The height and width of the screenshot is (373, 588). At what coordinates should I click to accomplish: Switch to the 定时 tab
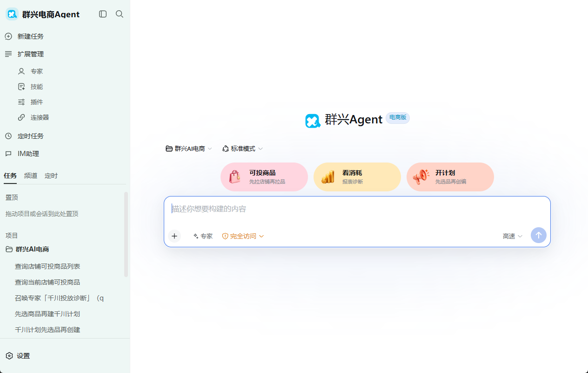51,176
